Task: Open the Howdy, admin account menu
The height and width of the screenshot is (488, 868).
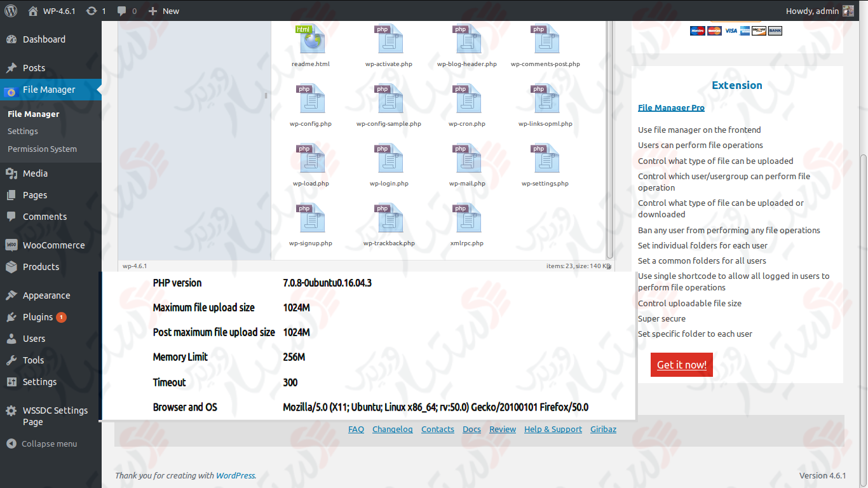Action: (819, 11)
